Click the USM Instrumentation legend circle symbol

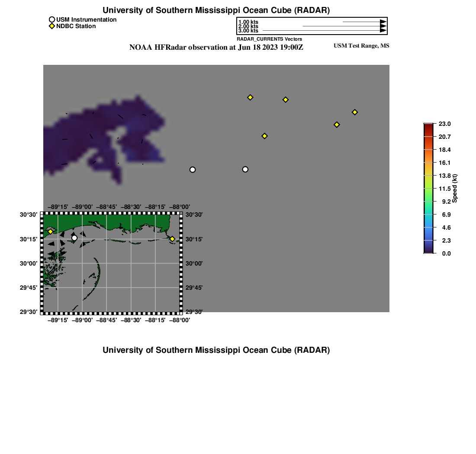click(x=52, y=19)
